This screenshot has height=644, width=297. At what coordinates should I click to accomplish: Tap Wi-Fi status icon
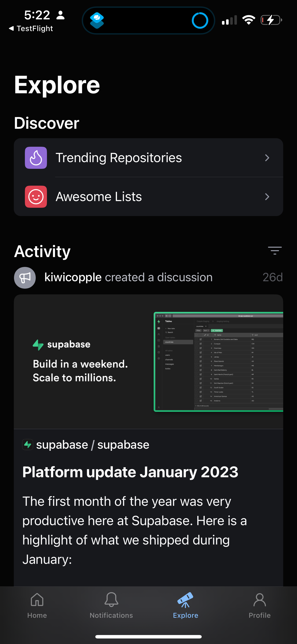pyautogui.click(x=248, y=20)
